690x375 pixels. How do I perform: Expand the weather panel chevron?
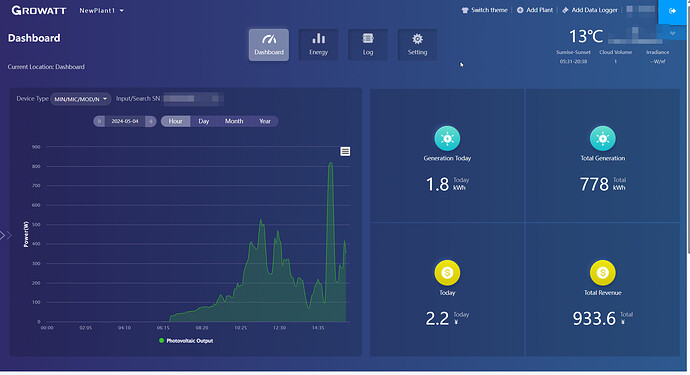[x=672, y=33]
